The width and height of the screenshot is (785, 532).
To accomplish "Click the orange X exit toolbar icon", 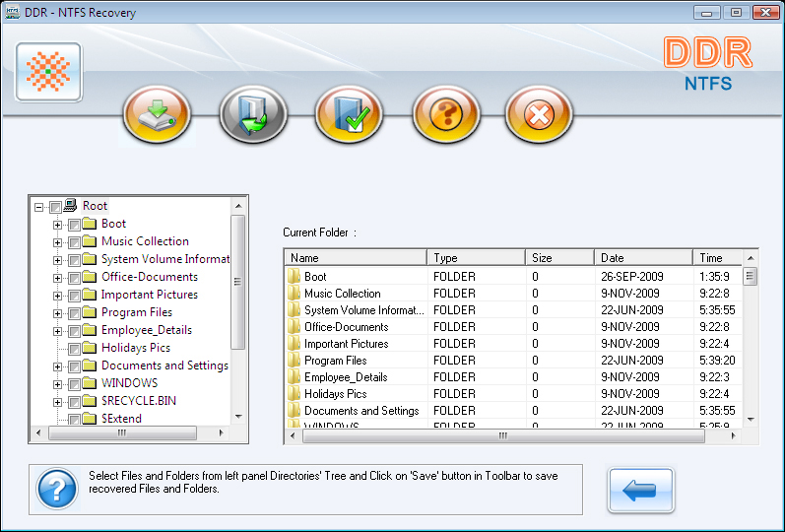I will click(x=539, y=114).
